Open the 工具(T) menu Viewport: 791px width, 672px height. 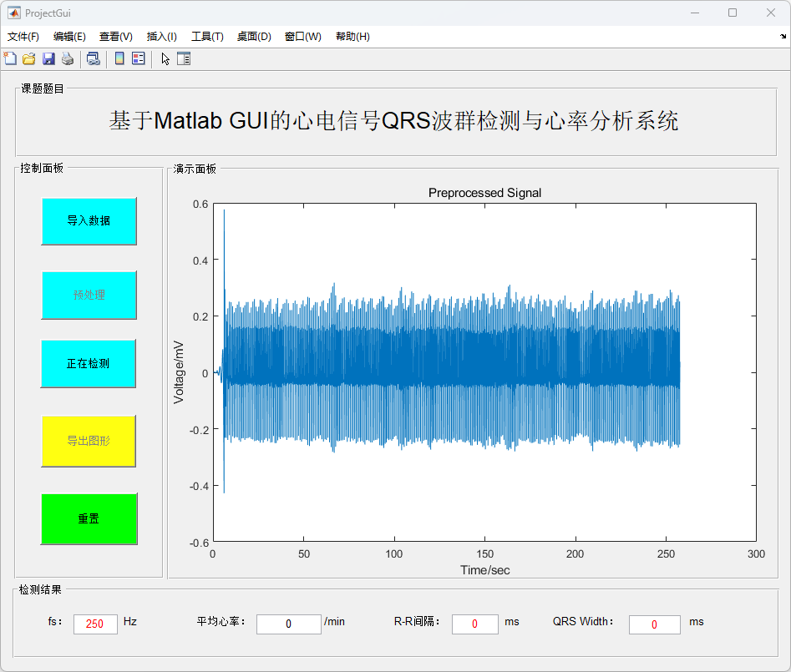207,37
